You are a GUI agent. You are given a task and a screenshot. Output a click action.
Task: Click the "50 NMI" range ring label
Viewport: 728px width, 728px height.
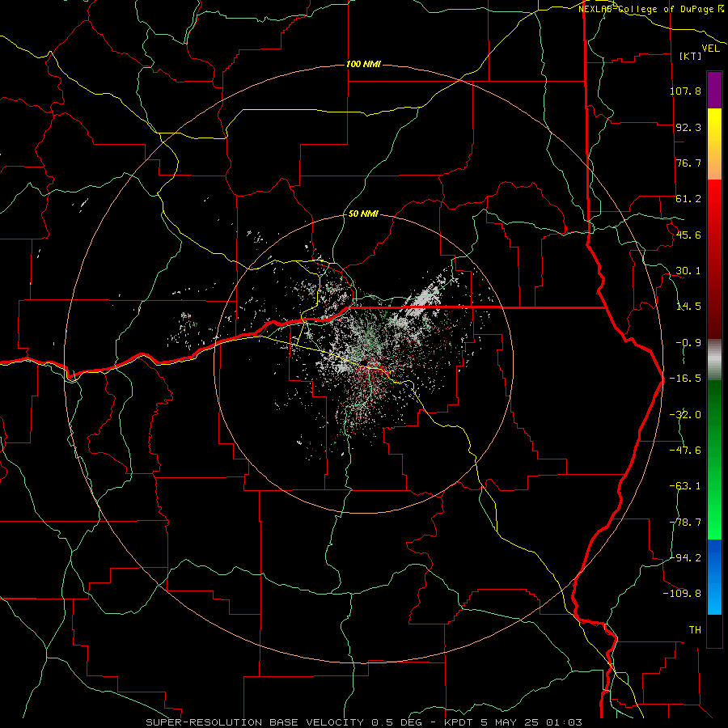[x=363, y=214]
